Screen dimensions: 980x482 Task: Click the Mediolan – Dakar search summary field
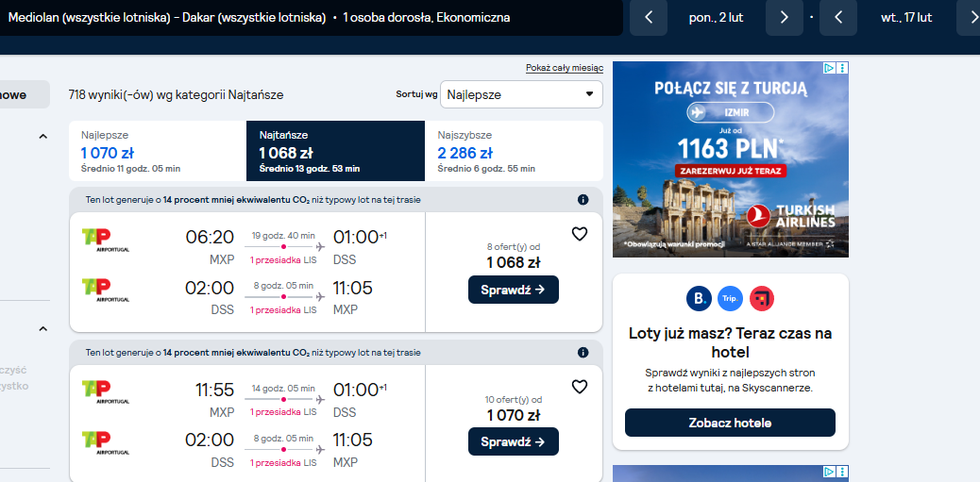[311, 18]
